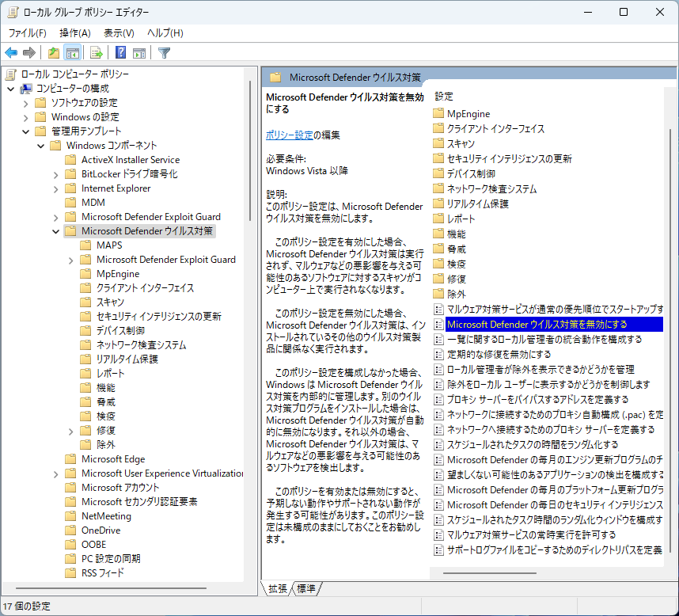The image size is (679, 616).
Task: Select 定期的な修復を無効にする policy
Action: coord(499,355)
